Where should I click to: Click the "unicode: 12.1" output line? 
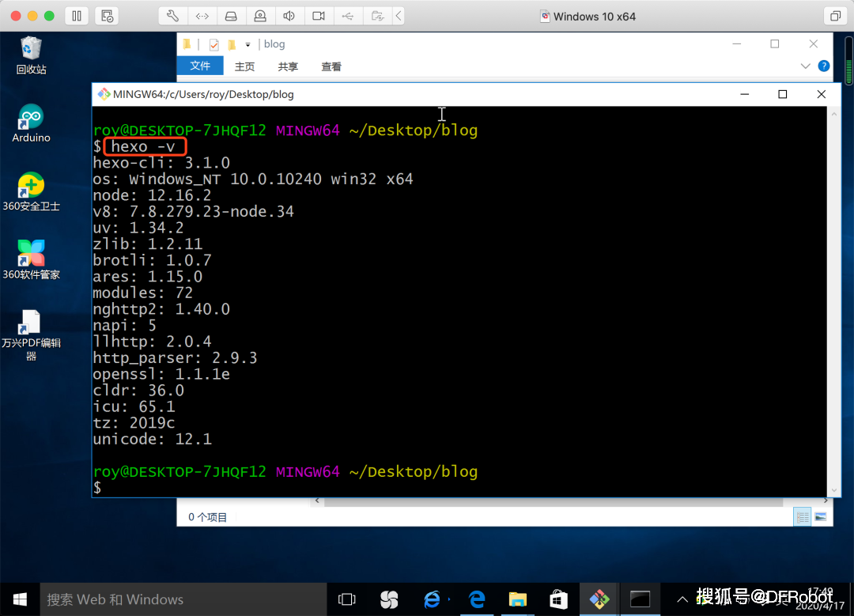click(152, 440)
